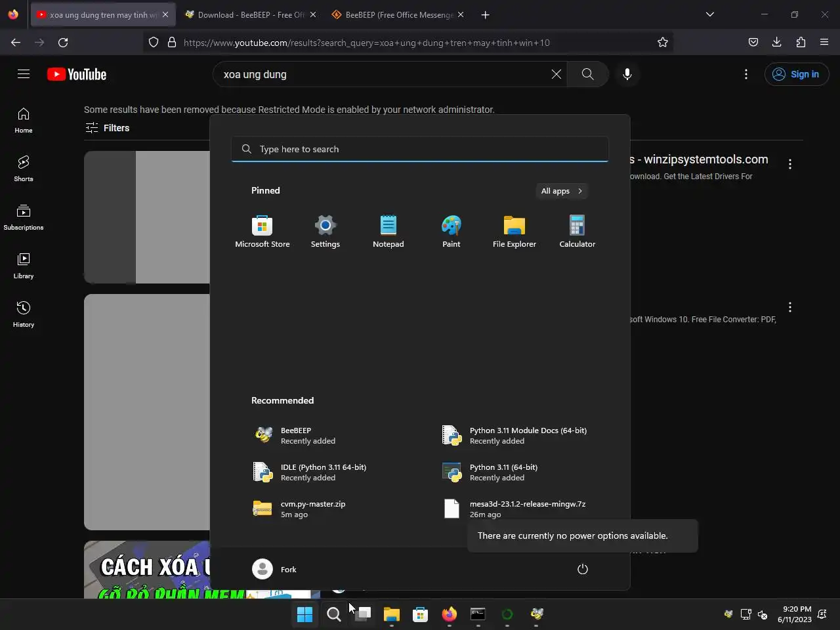Open YouTube Home in sidebar
Screen dimensions: 840x630
[x=24, y=120]
